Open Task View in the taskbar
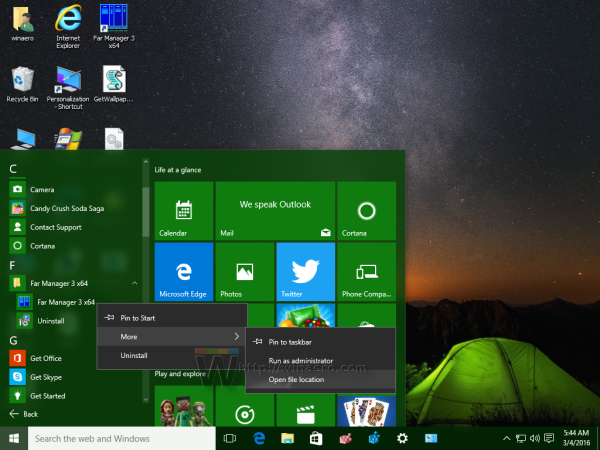 (230, 439)
